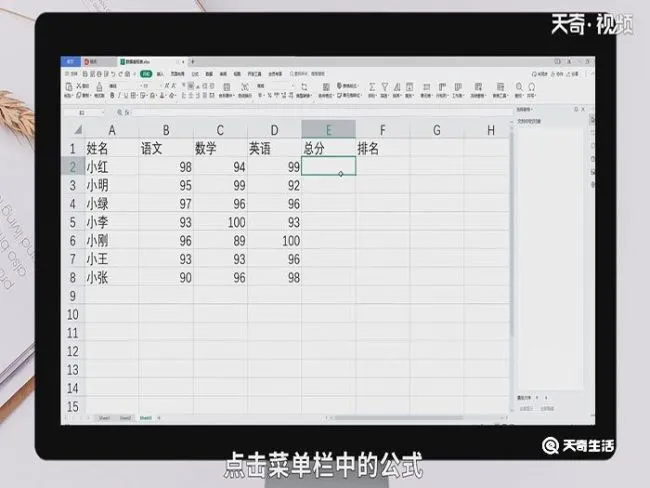Open the Cell Style dropdown
The image size is (650, 488).
(349, 95)
